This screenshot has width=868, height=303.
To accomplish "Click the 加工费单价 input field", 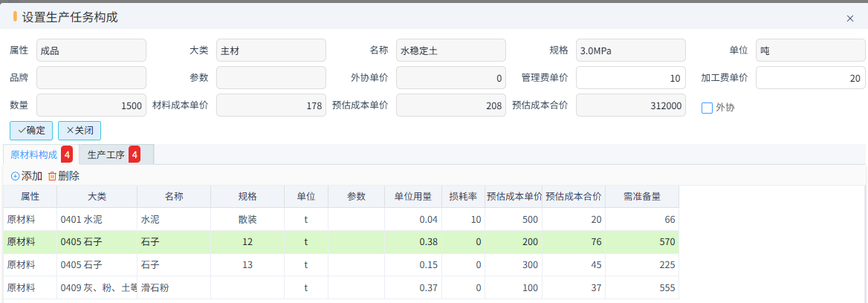I will click(x=810, y=78).
